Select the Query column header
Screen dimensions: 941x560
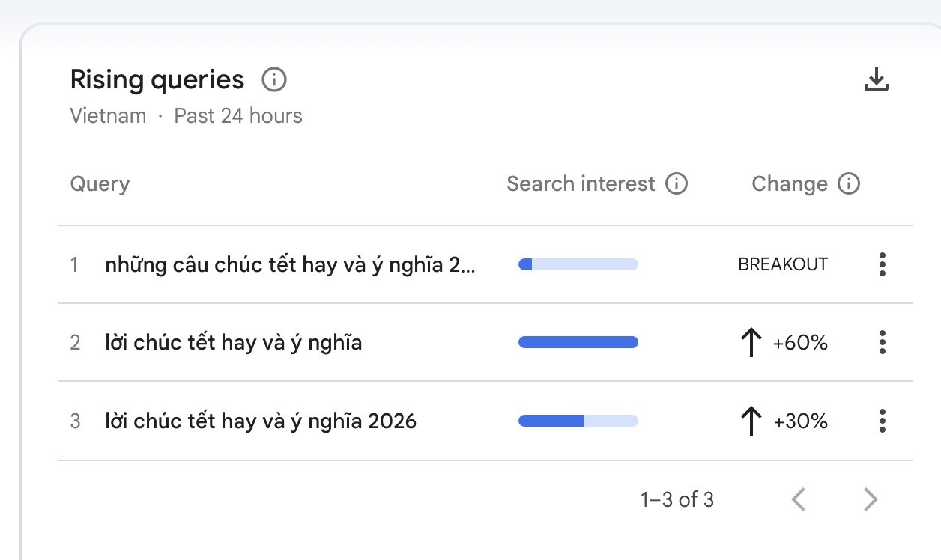click(99, 183)
